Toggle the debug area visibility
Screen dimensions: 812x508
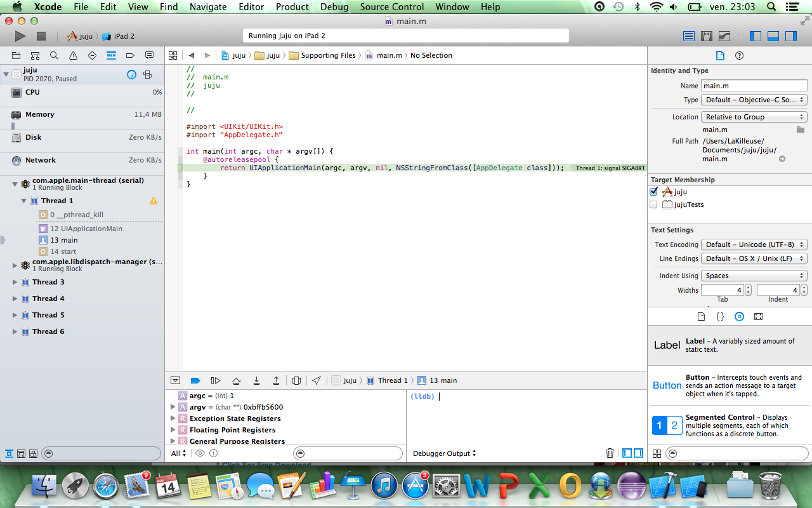773,36
